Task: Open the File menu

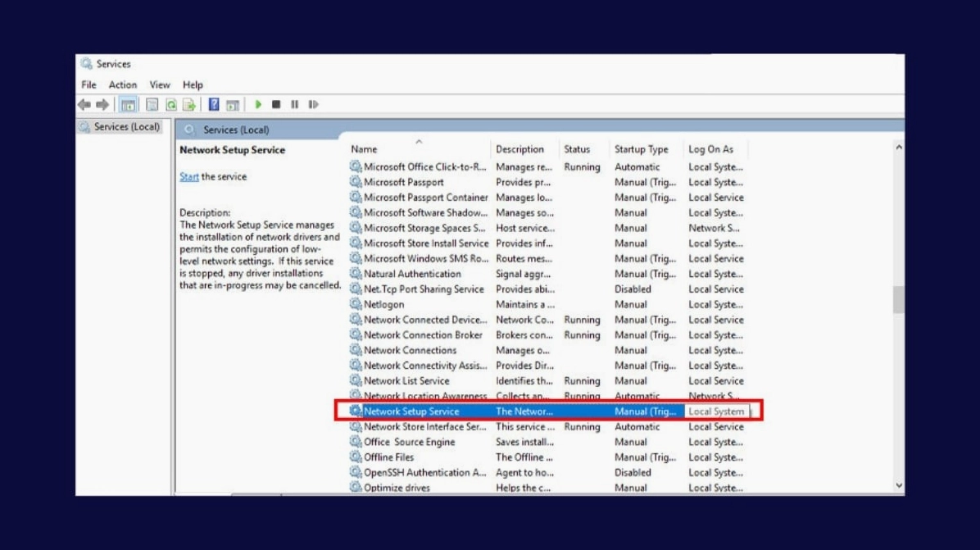Action: point(88,84)
